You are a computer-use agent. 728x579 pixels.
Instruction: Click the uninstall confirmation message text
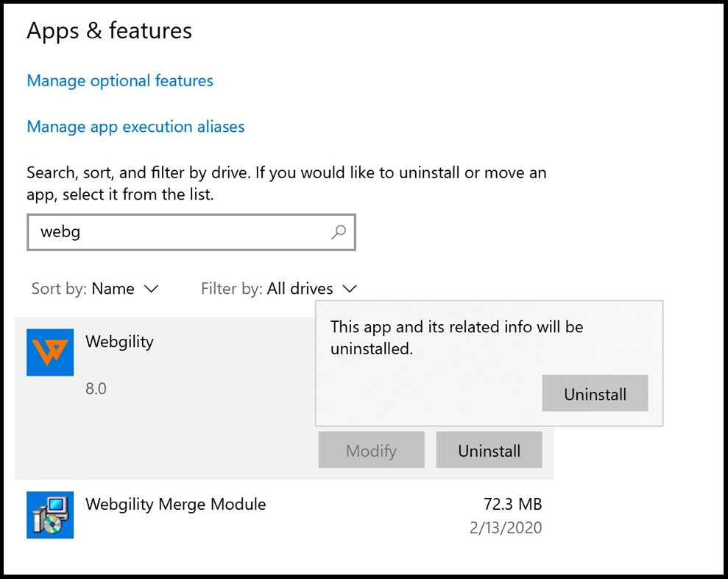[x=456, y=337]
